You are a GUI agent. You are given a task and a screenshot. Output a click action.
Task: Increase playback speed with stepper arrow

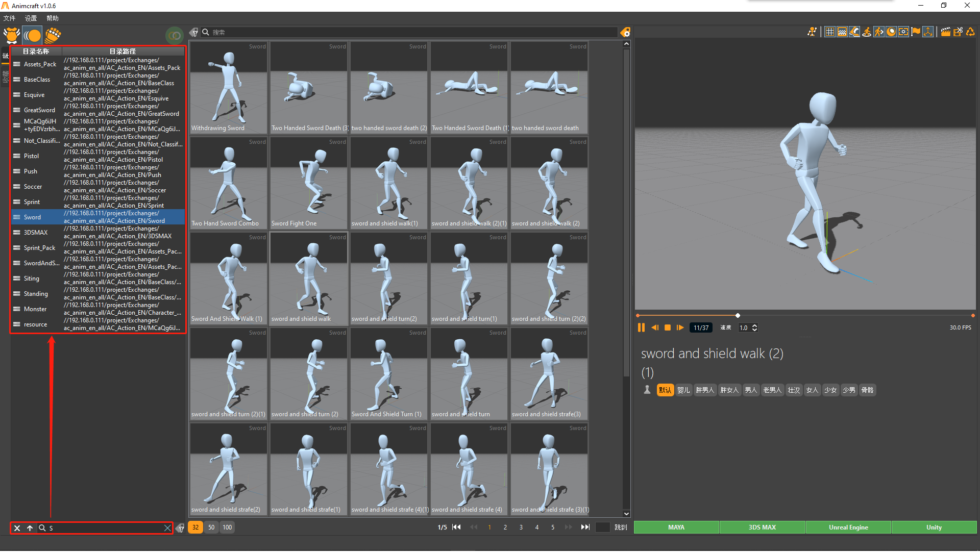(755, 325)
